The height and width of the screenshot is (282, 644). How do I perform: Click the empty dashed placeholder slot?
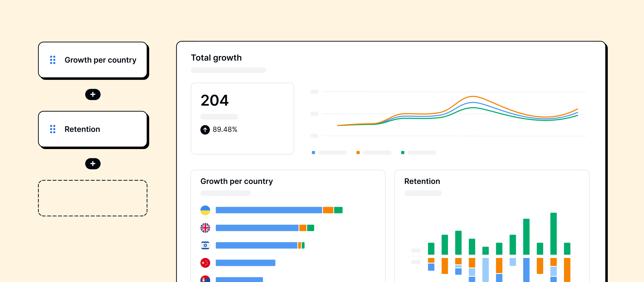click(93, 198)
